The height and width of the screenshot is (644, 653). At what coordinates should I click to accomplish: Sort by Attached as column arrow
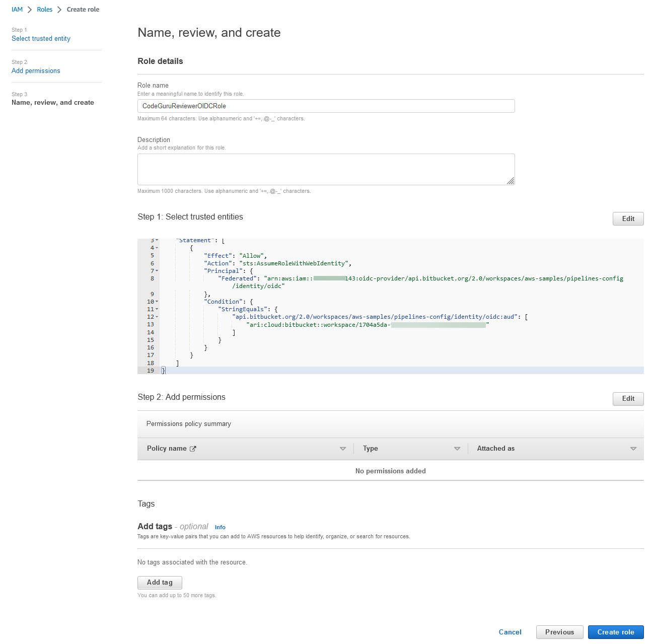(x=633, y=449)
